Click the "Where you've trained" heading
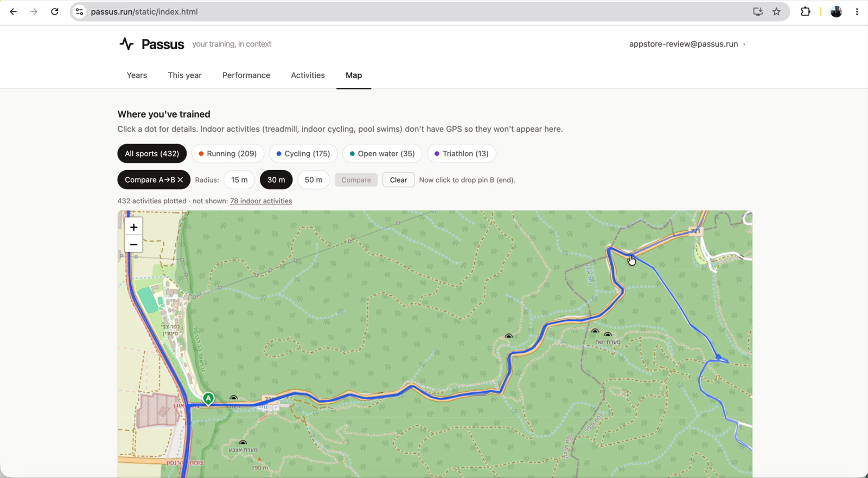This screenshot has height=478, width=868. point(164,114)
